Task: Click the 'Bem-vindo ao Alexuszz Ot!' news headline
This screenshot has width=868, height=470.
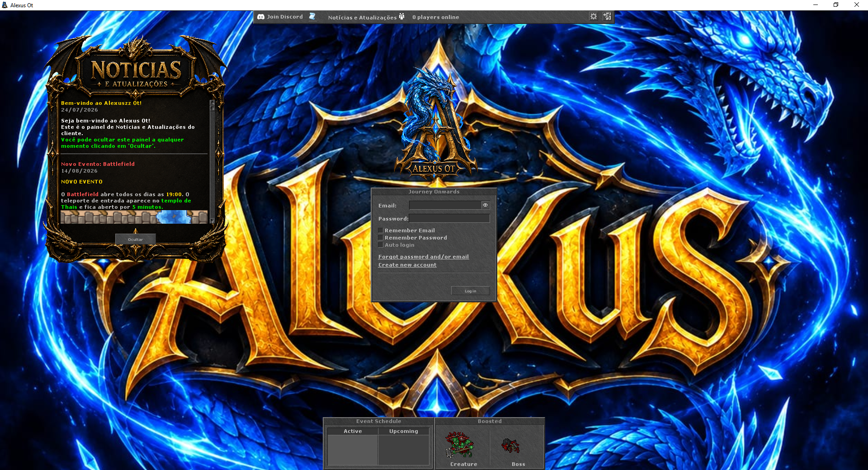Action: coord(101,103)
